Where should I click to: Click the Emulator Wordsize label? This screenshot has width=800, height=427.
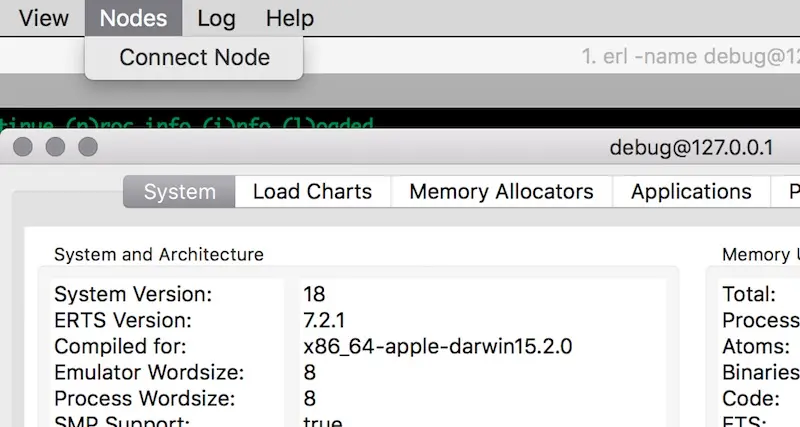pos(149,372)
